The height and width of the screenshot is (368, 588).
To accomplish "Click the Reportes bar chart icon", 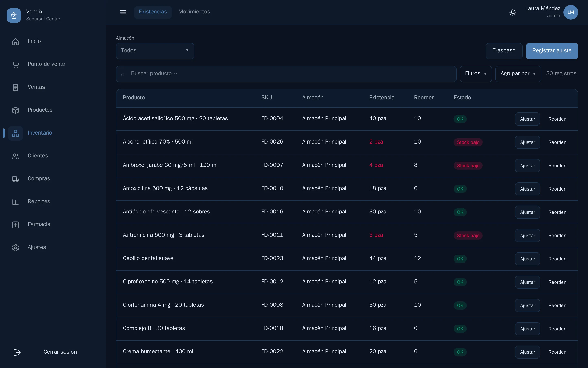I will click(16, 202).
